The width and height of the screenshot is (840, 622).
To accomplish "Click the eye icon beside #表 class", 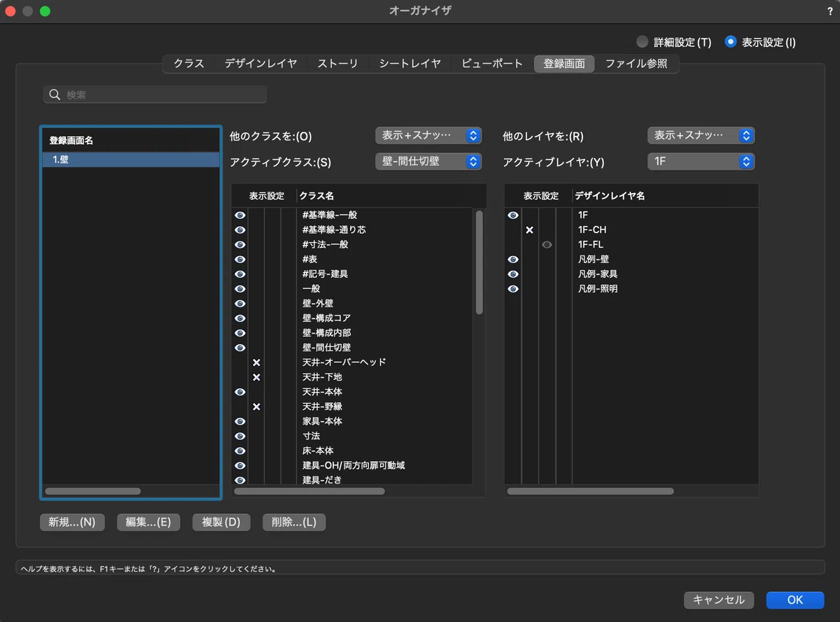I will (240, 259).
